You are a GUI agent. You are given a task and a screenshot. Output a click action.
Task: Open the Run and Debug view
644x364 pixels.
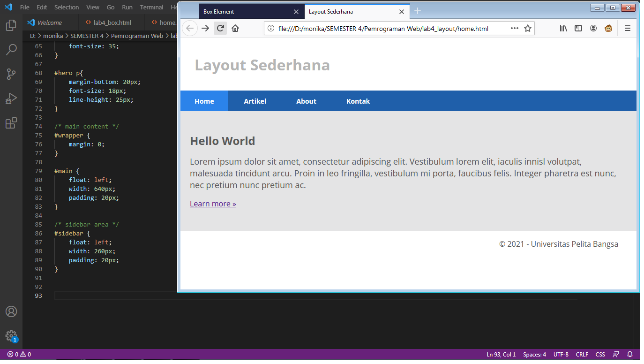(x=11, y=99)
